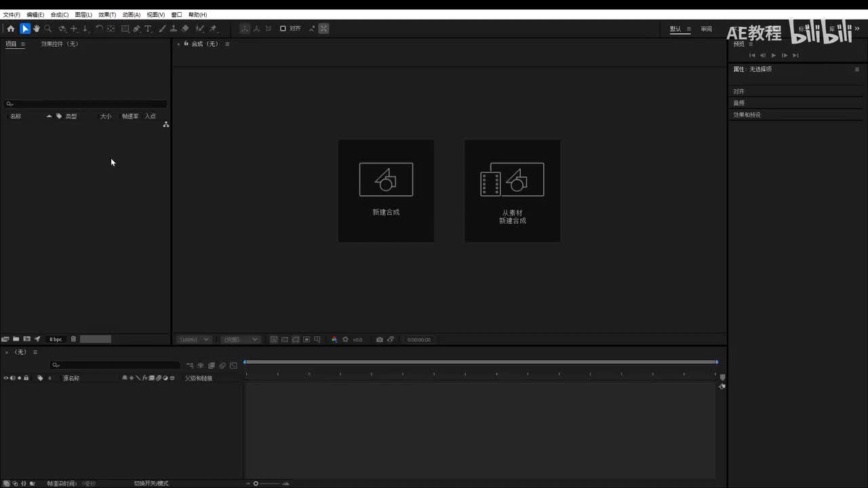Open the 文件(F) menu
This screenshot has height=488, width=868.
pos(12,14)
